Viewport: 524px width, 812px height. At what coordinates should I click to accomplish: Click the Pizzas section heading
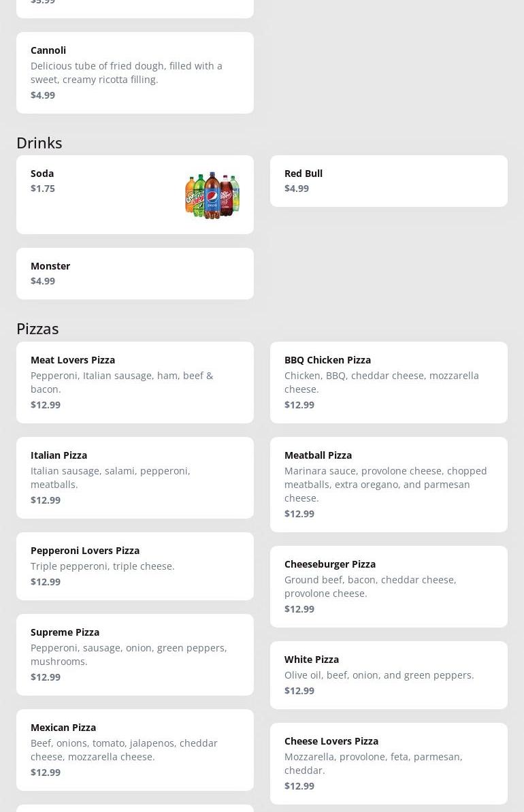(x=37, y=328)
